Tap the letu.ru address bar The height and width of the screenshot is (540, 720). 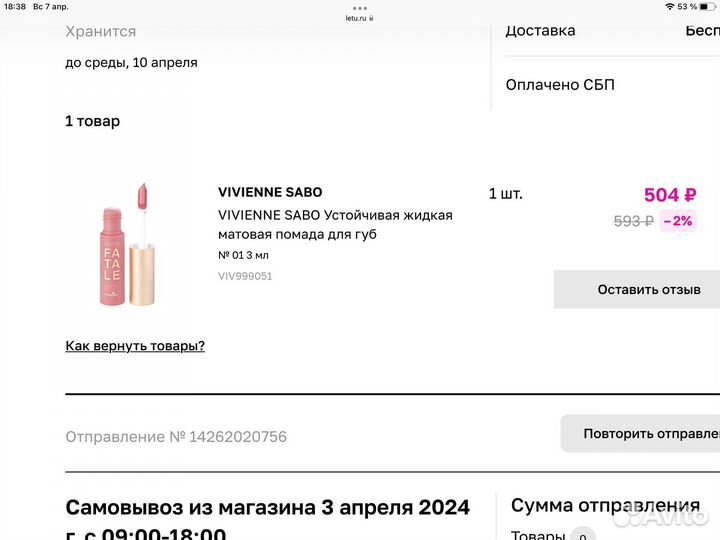click(x=360, y=18)
